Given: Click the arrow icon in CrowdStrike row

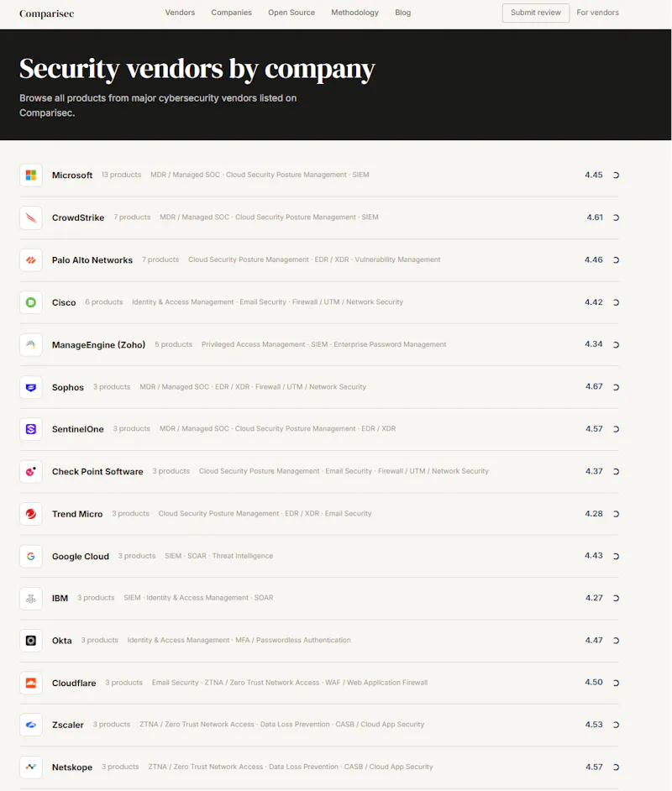Looking at the screenshot, I should [616, 217].
